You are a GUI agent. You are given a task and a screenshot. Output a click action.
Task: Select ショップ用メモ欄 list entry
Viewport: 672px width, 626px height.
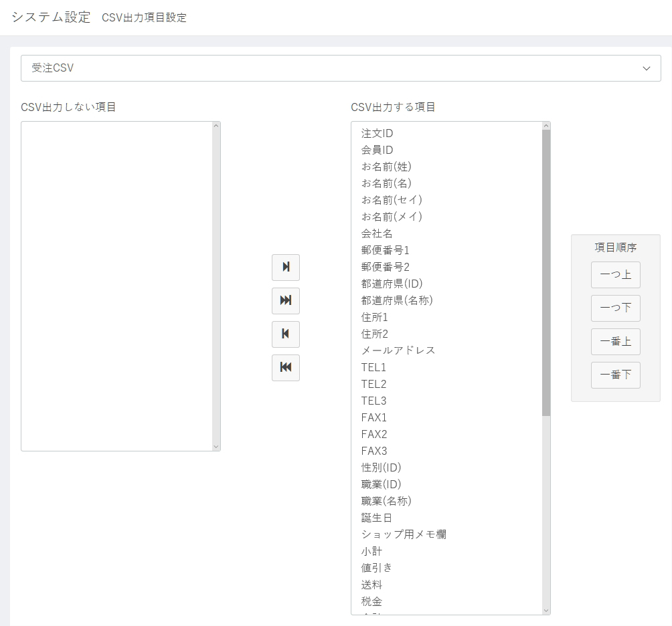pyautogui.click(x=404, y=534)
